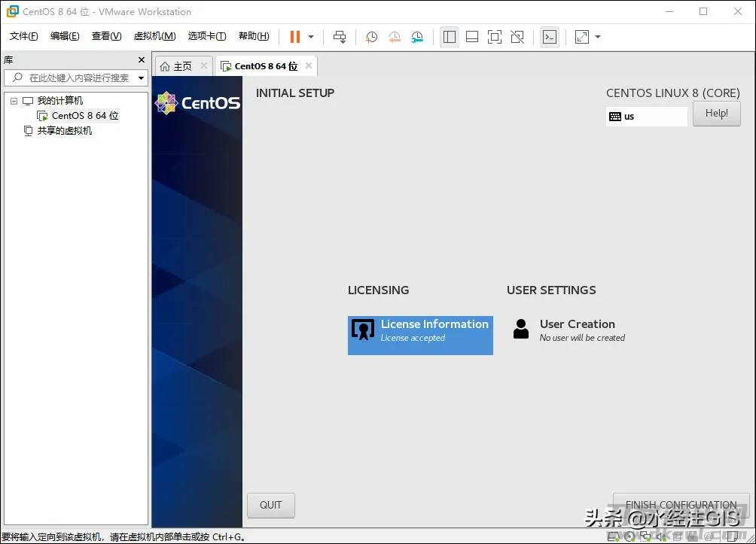The height and width of the screenshot is (544, 756).
Task: Click the us keyboard layout indicator
Action: point(646,117)
